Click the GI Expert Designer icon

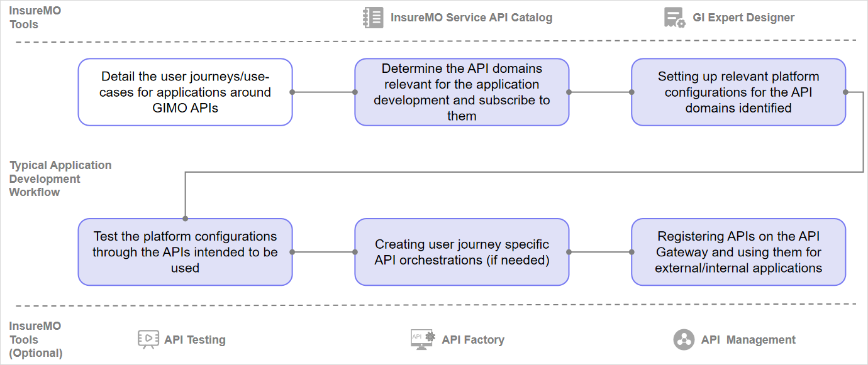tap(675, 18)
